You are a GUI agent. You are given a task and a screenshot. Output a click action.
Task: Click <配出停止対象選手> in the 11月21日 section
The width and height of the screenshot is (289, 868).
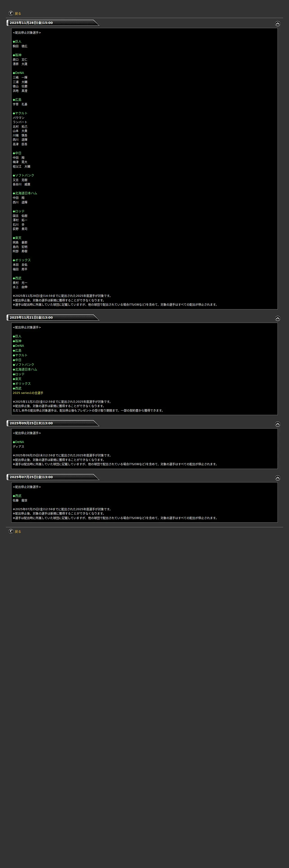(x=27, y=327)
